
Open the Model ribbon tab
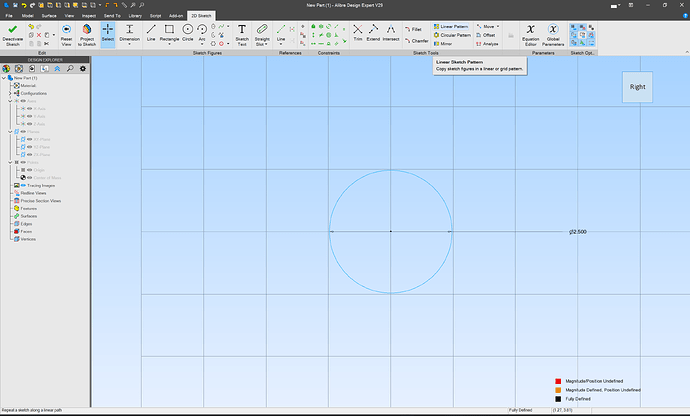pos(27,15)
